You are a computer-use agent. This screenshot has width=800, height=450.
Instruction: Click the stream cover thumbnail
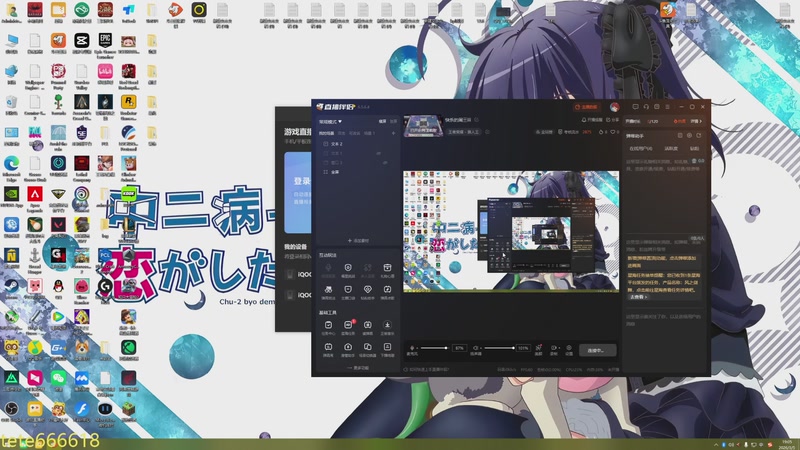coord(423,126)
